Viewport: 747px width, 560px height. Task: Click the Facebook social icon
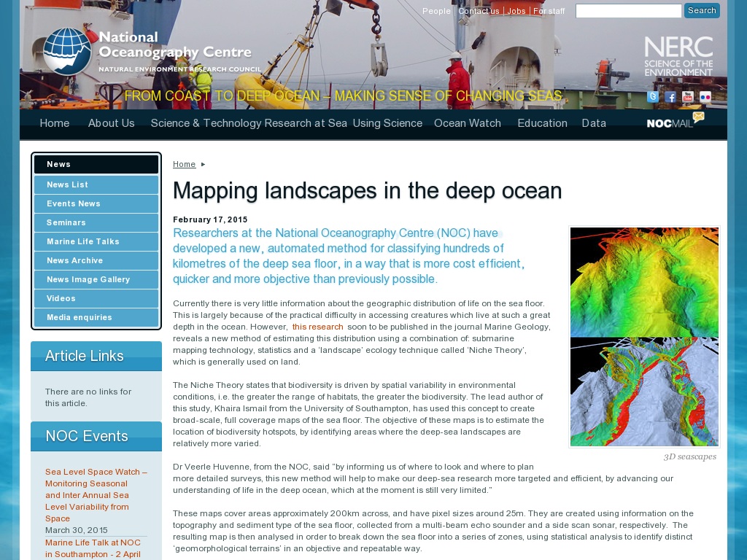click(x=670, y=96)
